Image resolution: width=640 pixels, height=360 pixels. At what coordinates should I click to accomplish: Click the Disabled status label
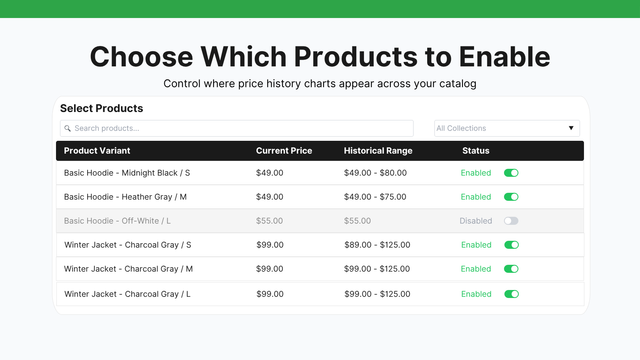coord(476,221)
